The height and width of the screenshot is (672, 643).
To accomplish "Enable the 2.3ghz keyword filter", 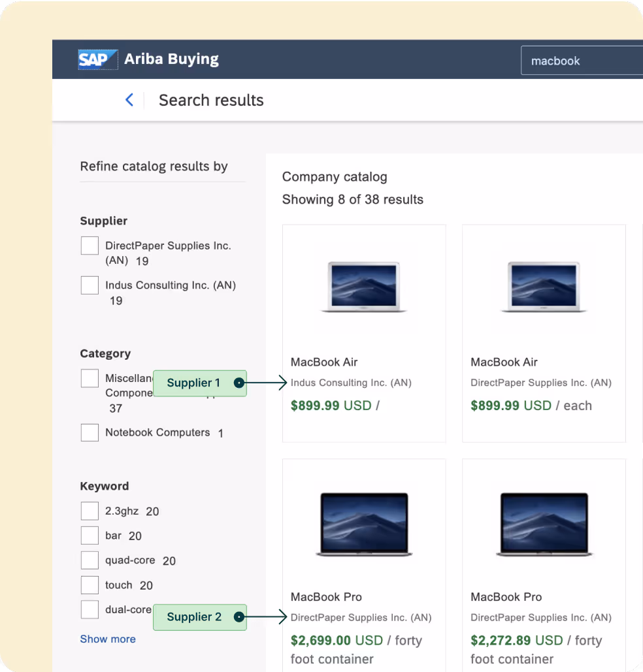I will coord(90,511).
